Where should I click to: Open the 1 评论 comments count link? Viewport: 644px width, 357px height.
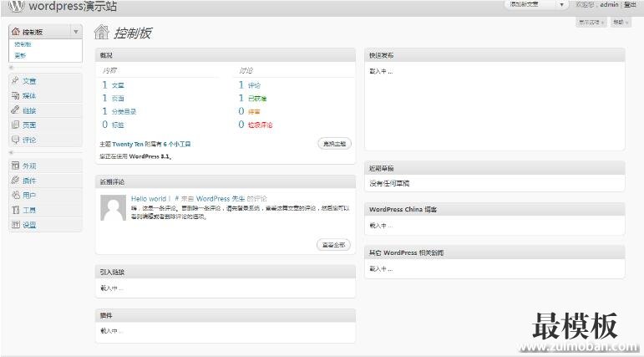coord(249,85)
